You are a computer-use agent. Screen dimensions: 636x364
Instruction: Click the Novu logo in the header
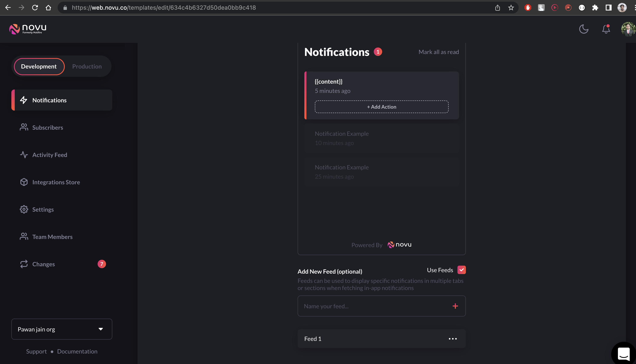point(27,29)
